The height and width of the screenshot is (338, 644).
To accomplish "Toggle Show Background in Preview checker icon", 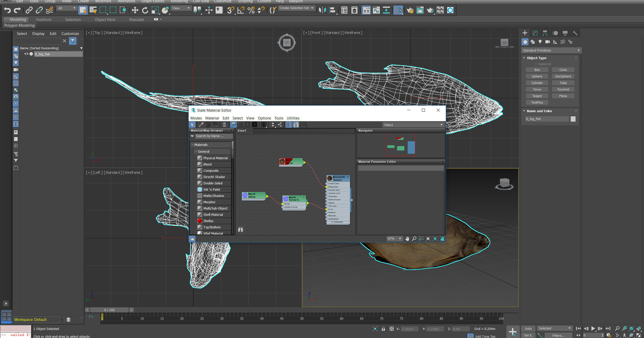I will point(255,125).
